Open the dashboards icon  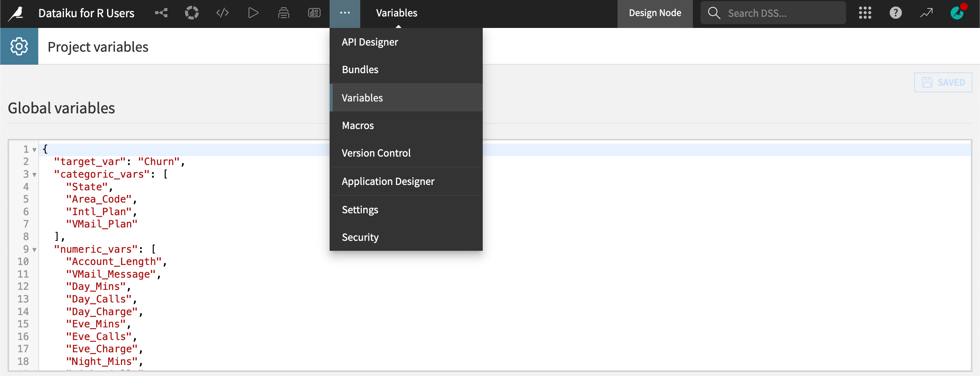[x=314, y=13]
